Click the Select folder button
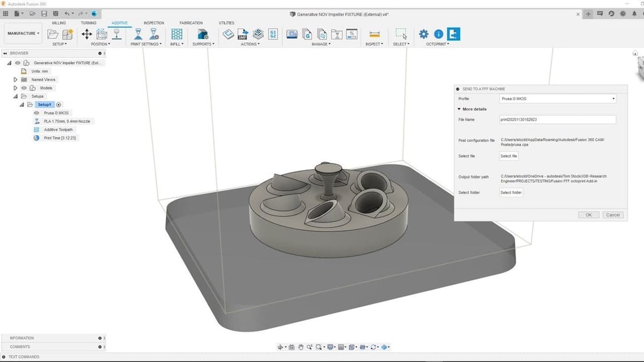The image size is (644, 362). [510, 193]
